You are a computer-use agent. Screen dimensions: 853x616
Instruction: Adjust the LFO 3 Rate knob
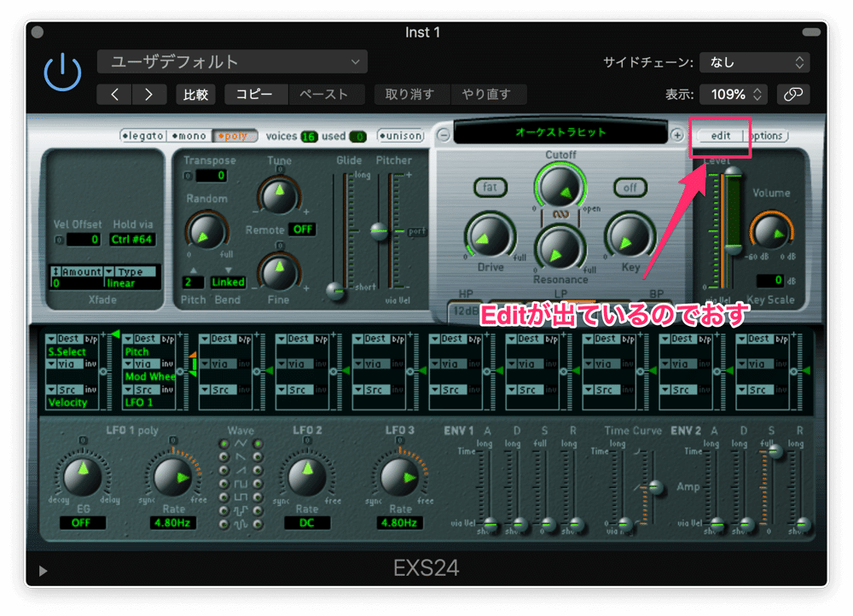pos(400,477)
